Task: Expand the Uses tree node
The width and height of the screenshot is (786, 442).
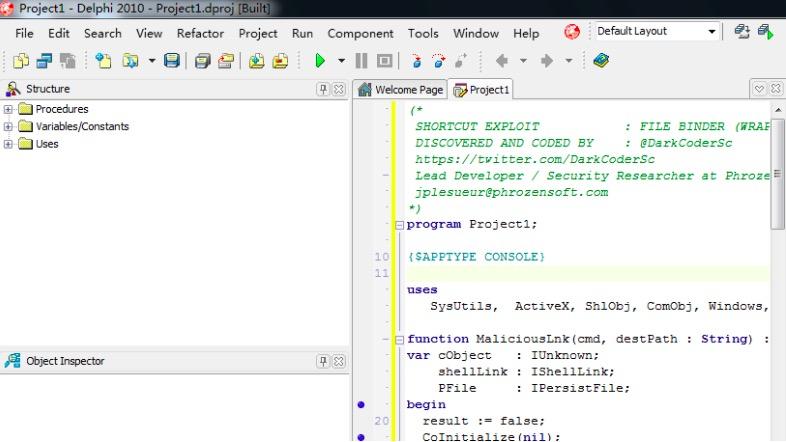Action: tap(8, 144)
